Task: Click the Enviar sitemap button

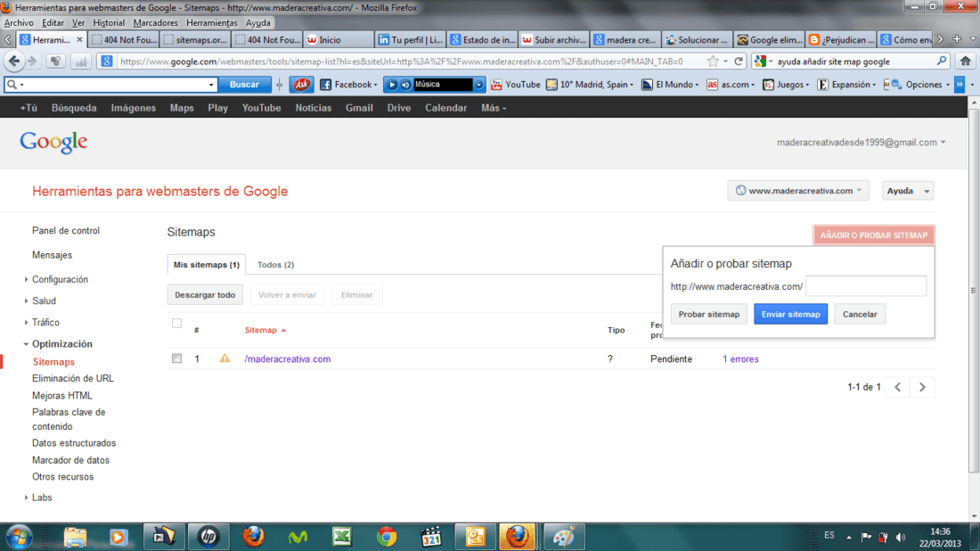Action: [x=790, y=314]
